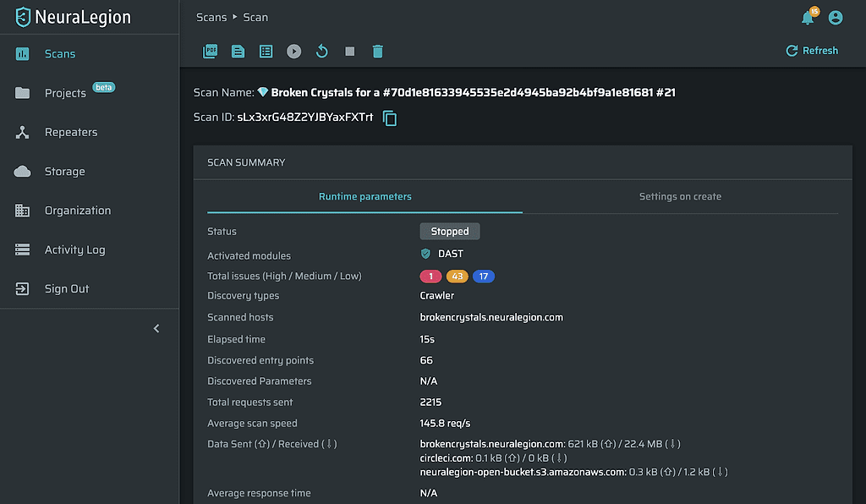Viewport: 866px width, 504px height.
Task: Switch to the Settings on create tab
Action: (x=680, y=196)
